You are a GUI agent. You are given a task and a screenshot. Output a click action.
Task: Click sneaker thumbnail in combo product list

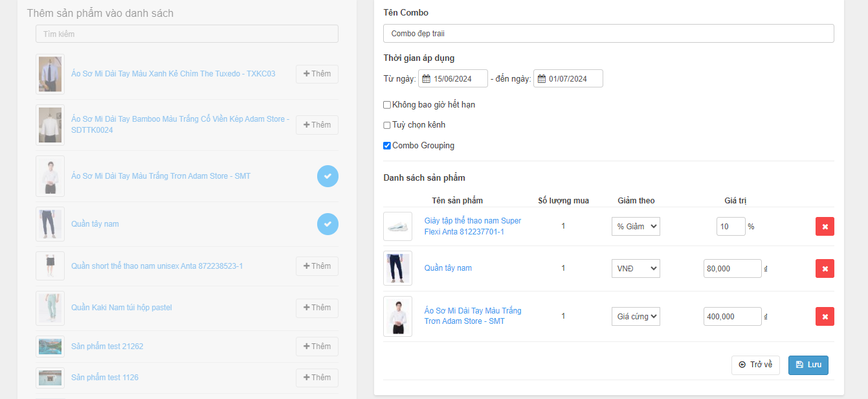(x=397, y=227)
